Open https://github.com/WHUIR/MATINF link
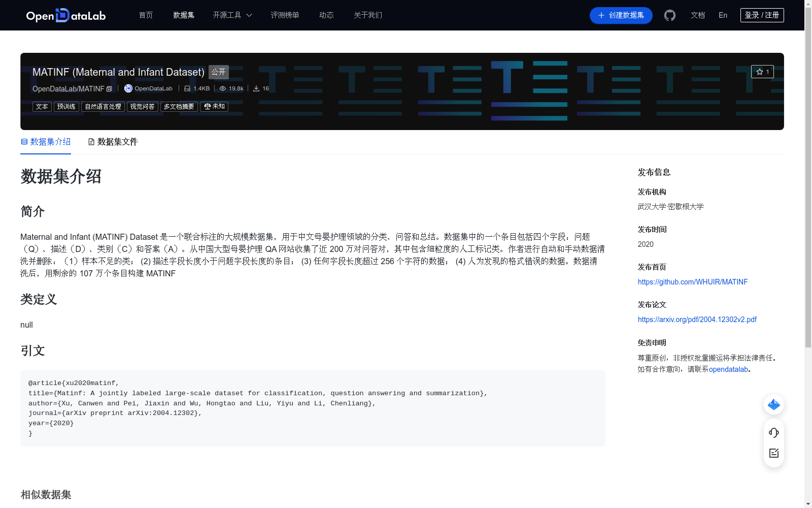812x508 pixels. 693,282
